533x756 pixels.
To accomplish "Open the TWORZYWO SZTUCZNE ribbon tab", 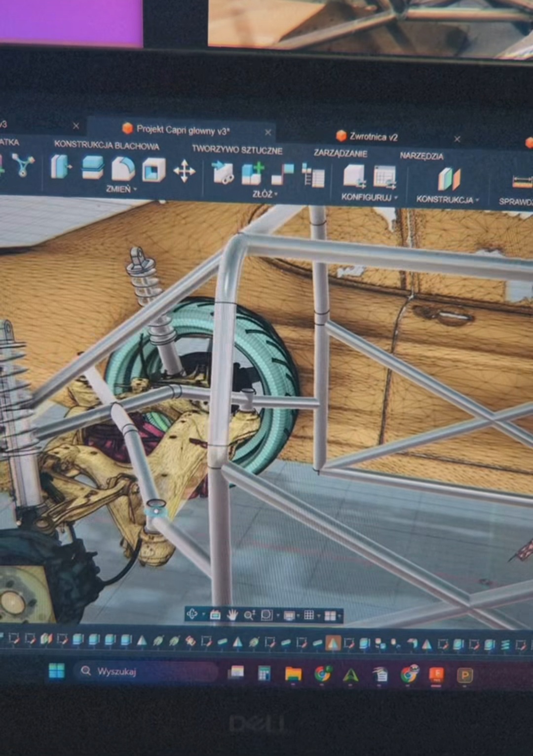I will [237, 150].
